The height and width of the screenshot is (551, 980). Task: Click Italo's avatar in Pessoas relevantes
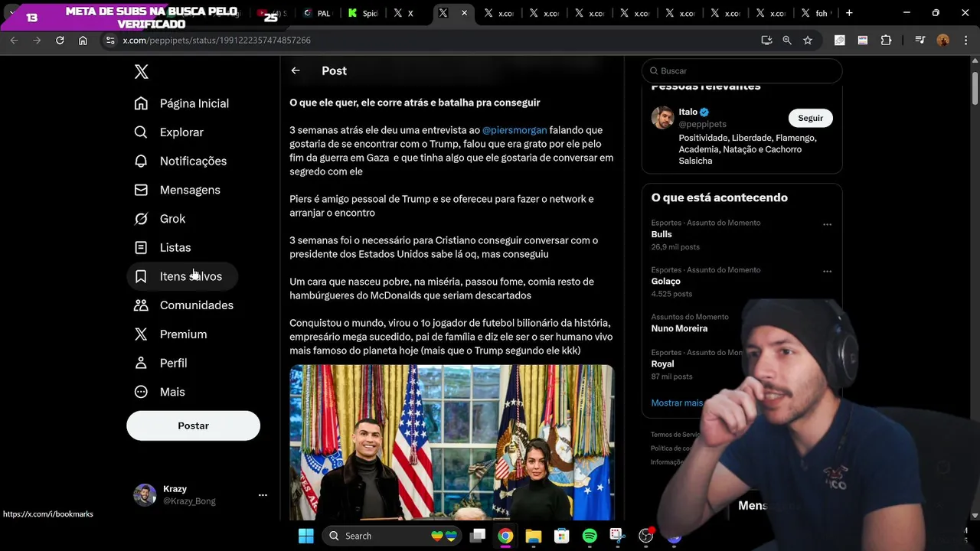coord(662,118)
